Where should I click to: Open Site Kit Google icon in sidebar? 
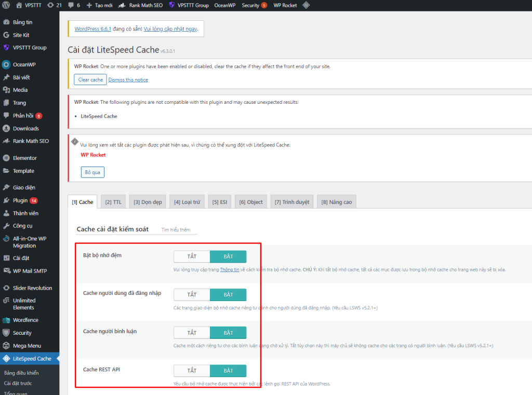[x=6, y=35]
